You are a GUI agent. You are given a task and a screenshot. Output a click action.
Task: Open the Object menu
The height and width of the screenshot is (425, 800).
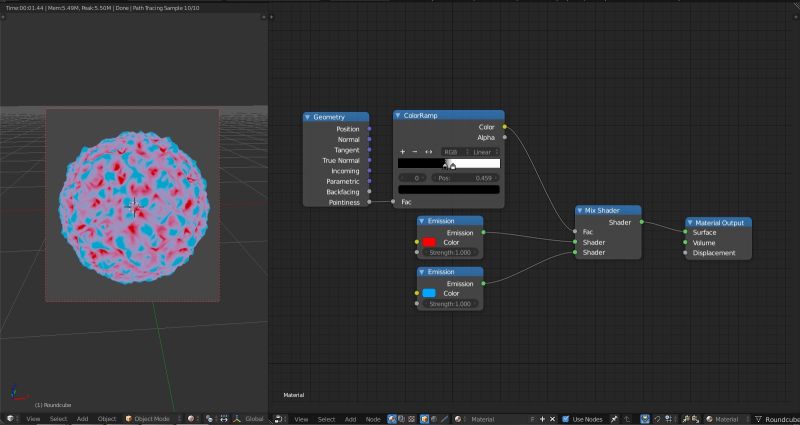(x=107, y=419)
